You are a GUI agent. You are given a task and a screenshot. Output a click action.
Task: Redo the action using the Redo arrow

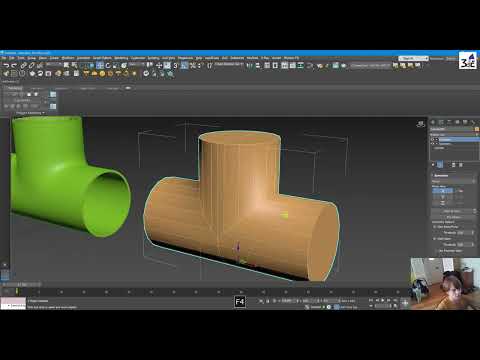pos(14,65)
